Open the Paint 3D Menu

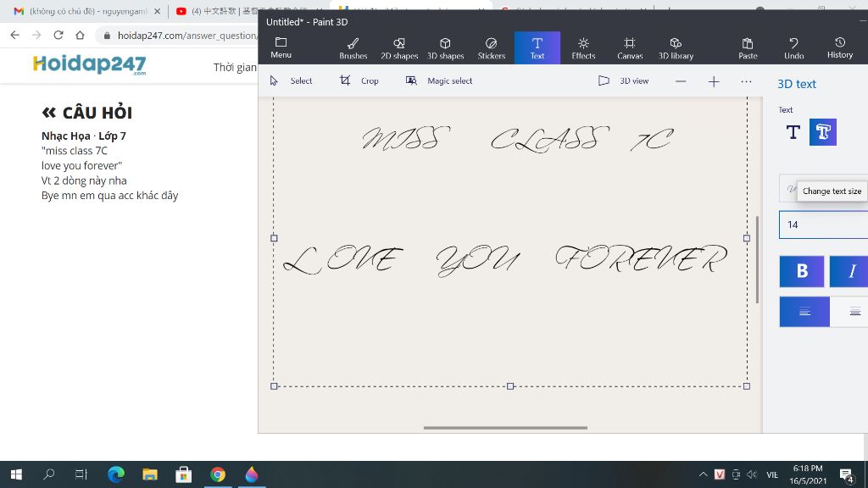281,48
